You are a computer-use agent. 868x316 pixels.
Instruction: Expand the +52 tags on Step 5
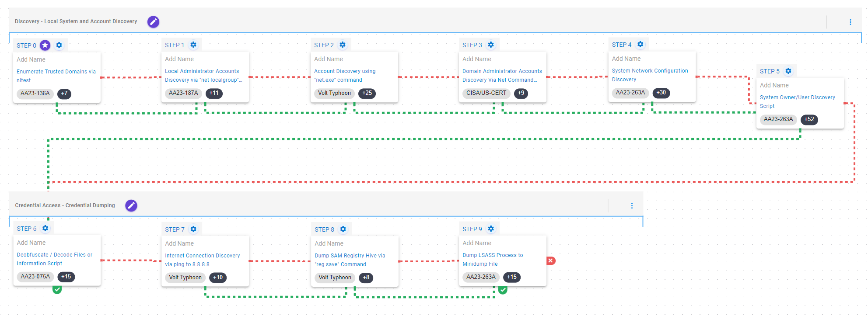pos(809,119)
